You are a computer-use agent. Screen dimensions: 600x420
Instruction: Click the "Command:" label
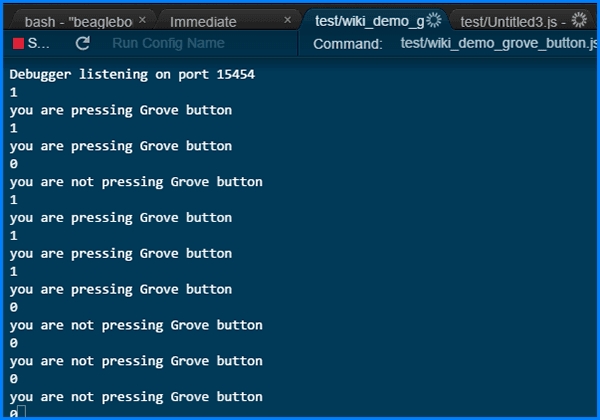[x=347, y=44]
